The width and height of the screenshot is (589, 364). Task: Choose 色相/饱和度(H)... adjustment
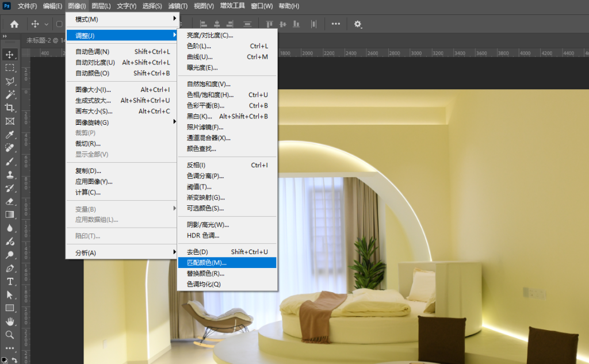pos(227,95)
